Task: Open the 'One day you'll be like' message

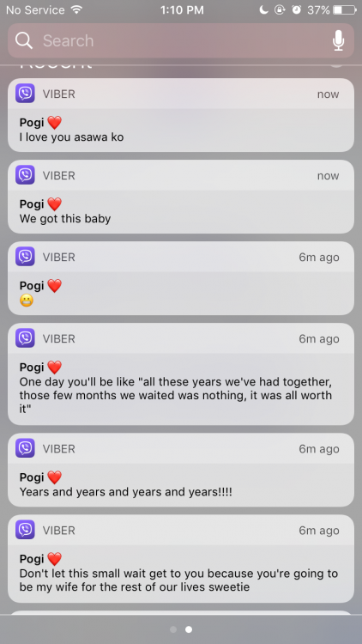Action: coord(181,374)
